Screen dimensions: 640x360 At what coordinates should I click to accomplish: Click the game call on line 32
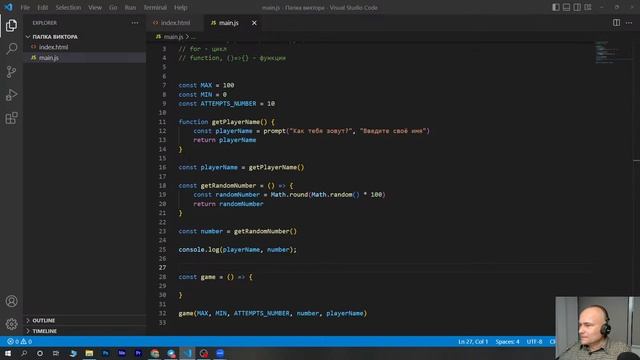186,313
